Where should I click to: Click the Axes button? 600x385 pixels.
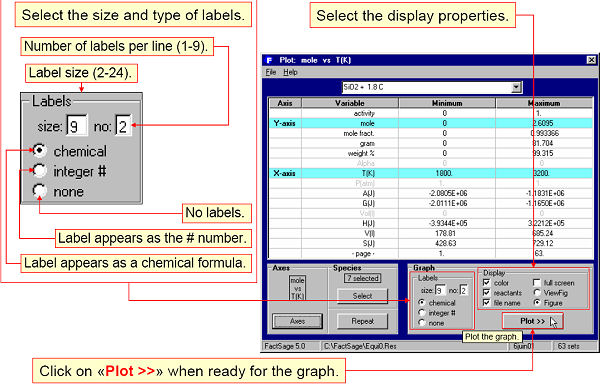pos(297,321)
